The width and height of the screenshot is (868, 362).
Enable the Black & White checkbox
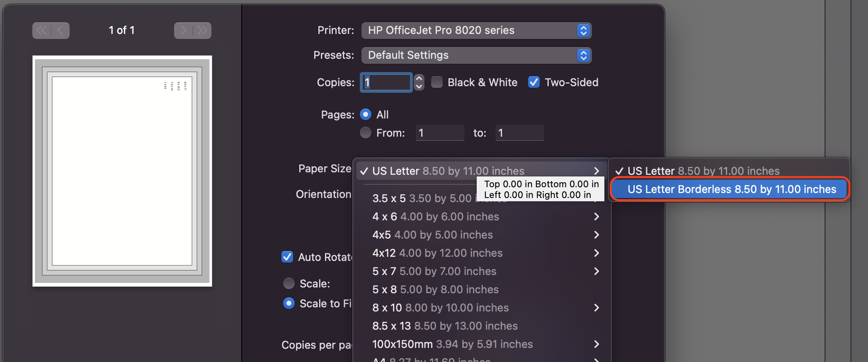tap(437, 82)
